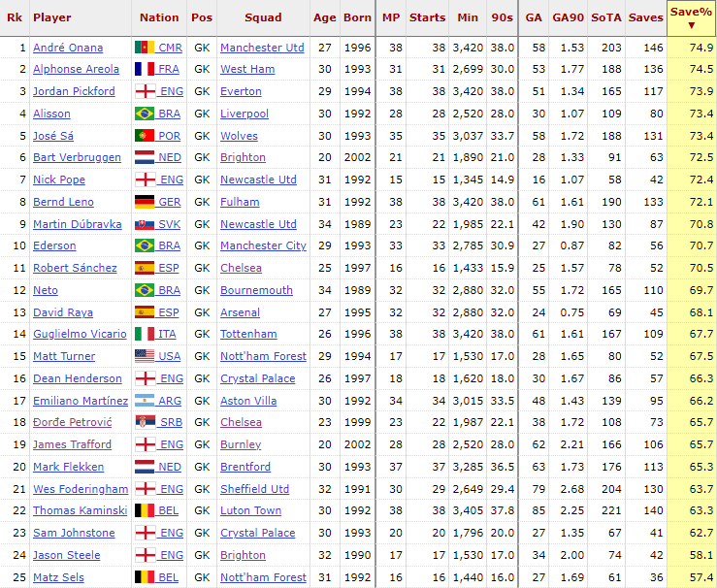Sort by Starts column header
This screenshot has width=717, height=588.
click(x=427, y=17)
